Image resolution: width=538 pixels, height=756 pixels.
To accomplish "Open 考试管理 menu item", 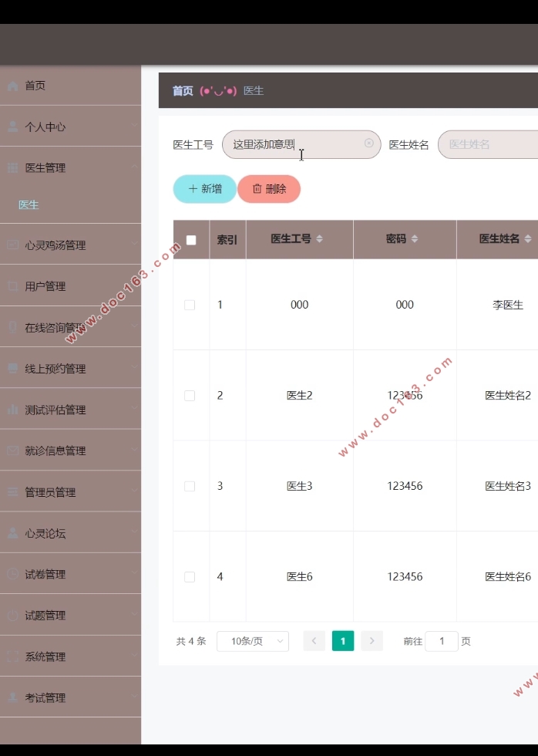I will click(70, 697).
